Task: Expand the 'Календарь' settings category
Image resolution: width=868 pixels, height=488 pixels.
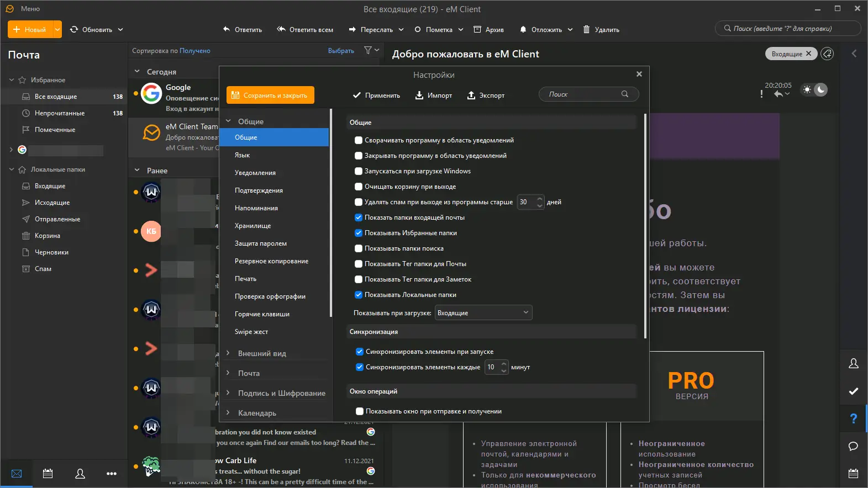Action: (228, 413)
